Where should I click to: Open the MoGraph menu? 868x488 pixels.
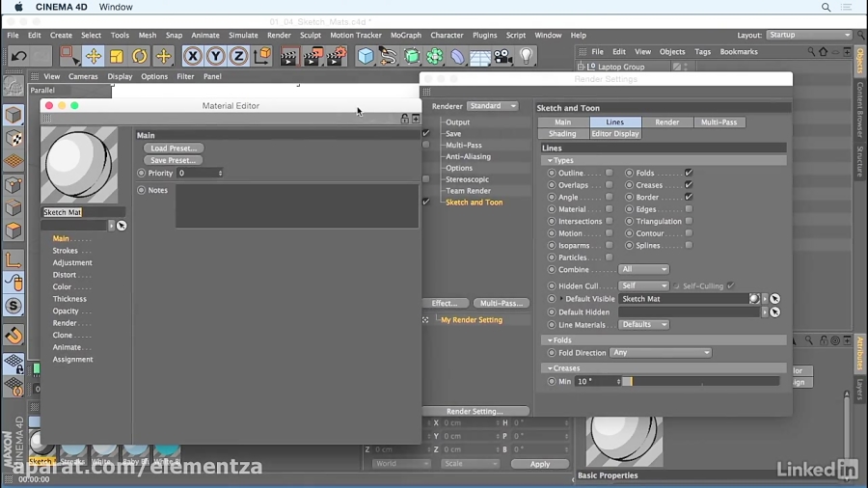(x=405, y=36)
